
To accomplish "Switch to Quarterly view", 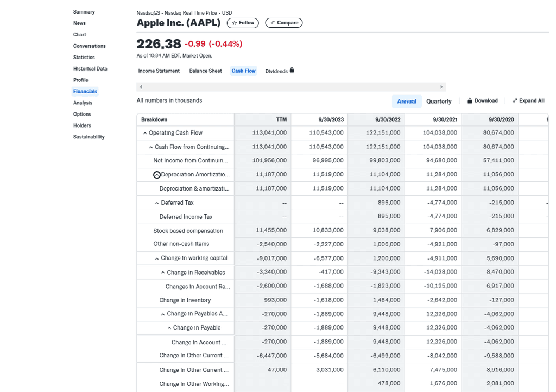I will coord(439,101).
